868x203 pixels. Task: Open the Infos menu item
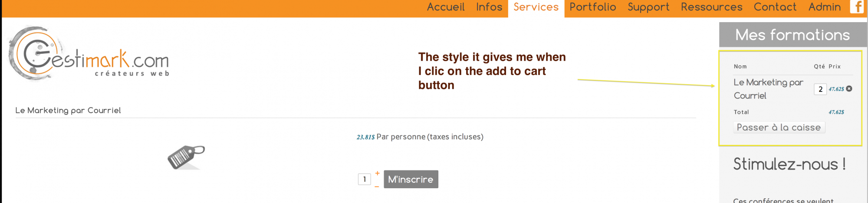point(489,7)
